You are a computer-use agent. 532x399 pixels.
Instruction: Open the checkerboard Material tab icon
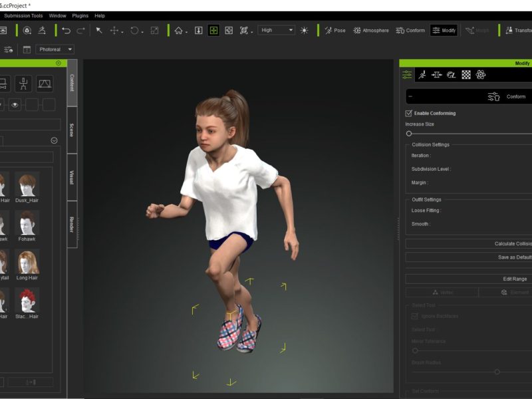coord(466,75)
